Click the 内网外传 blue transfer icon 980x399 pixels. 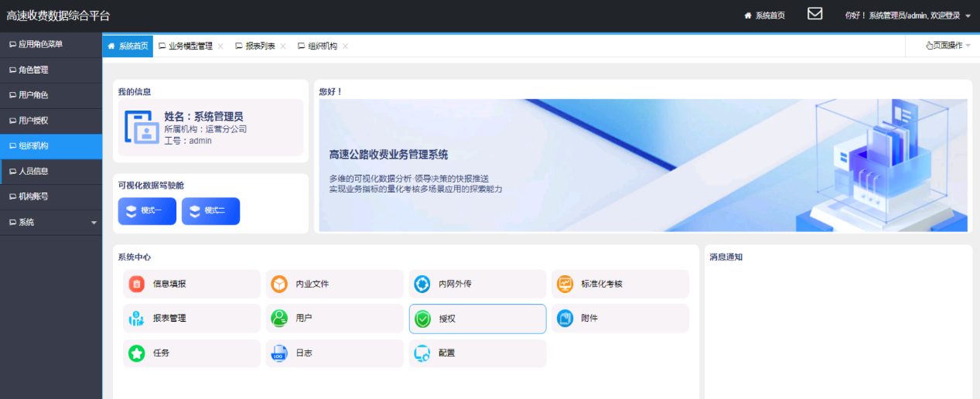pos(422,284)
